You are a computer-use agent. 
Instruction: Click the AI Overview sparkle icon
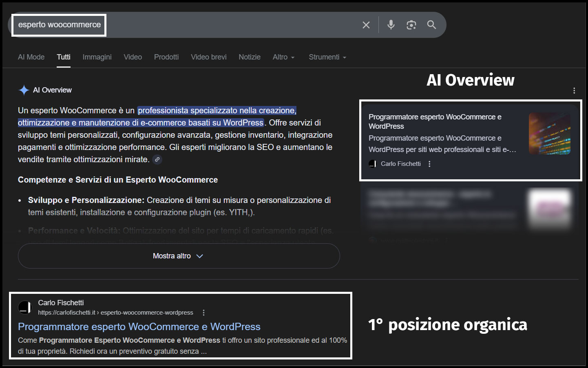[24, 90]
